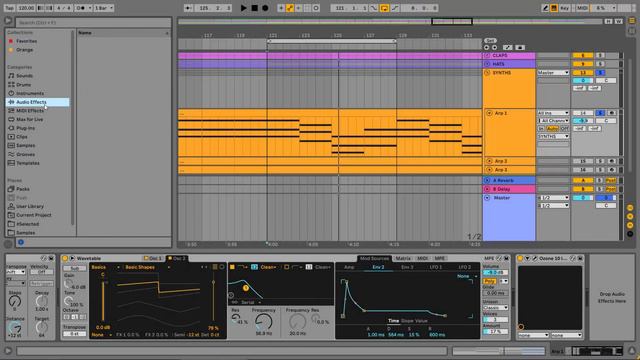Click the browser search field
The image size is (640, 360).
[x=93, y=22]
